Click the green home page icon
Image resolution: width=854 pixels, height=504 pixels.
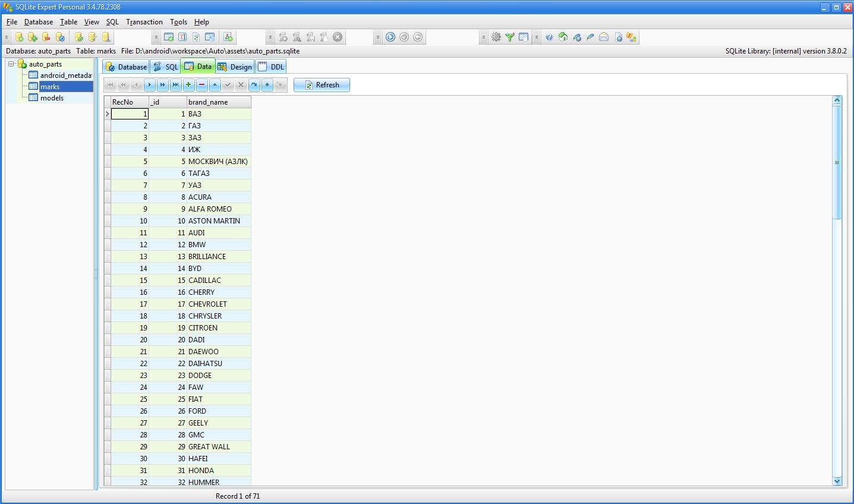pos(563,37)
